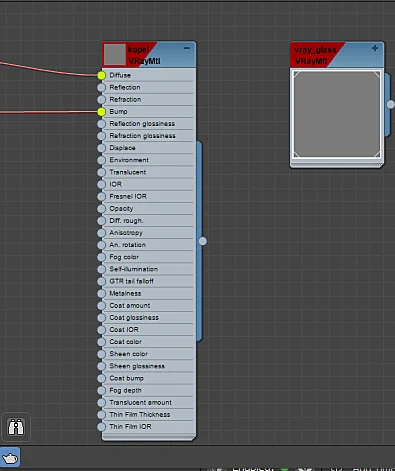Screen dimensions: 395x471
Task: Click the Self-illumination input socket
Action: coord(102,269)
